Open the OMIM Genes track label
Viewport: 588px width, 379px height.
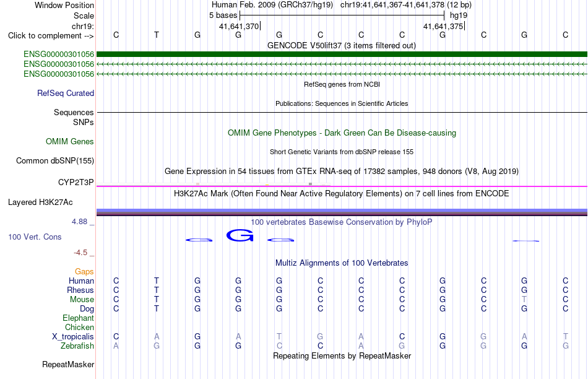coord(70,141)
